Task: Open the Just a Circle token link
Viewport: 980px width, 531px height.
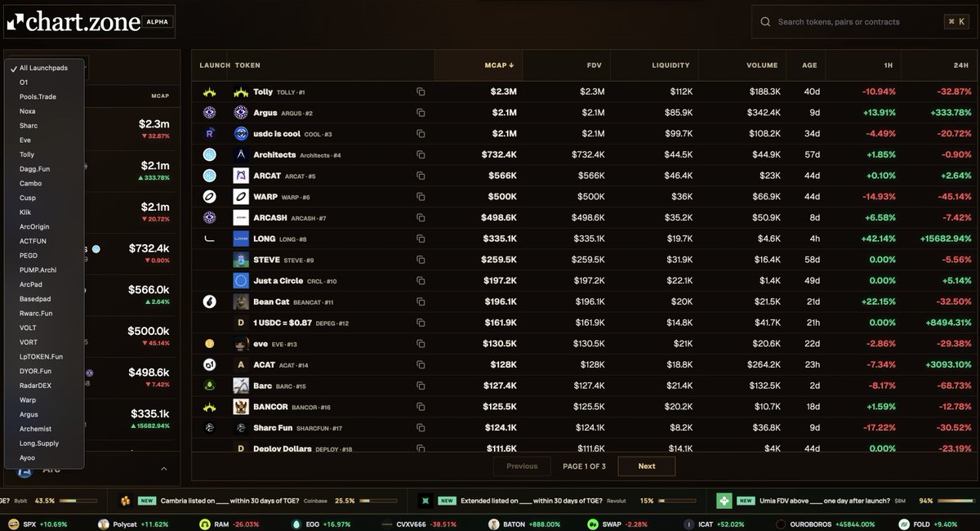Action: (278, 281)
